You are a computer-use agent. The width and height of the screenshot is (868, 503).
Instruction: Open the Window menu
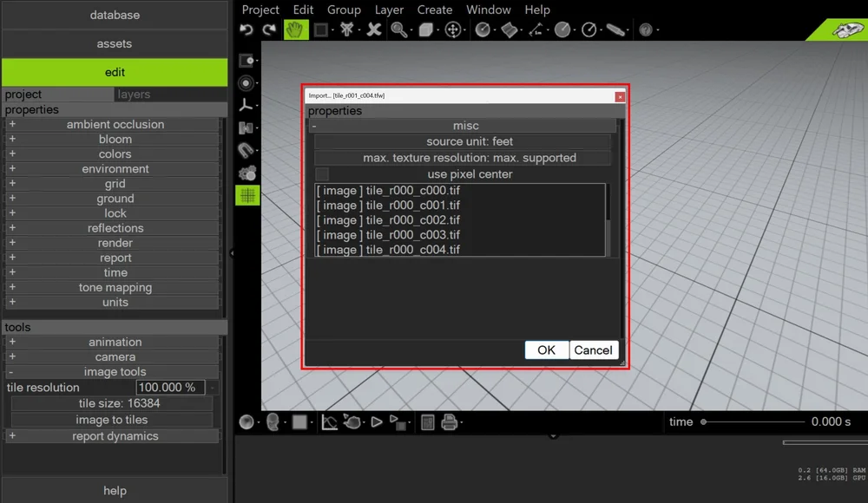[x=488, y=10]
